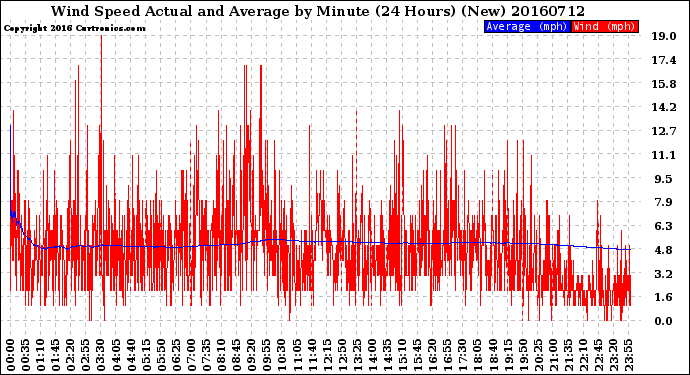Click the 19:15 time axis label
690x375 pixels.
[x=508, y=355]
